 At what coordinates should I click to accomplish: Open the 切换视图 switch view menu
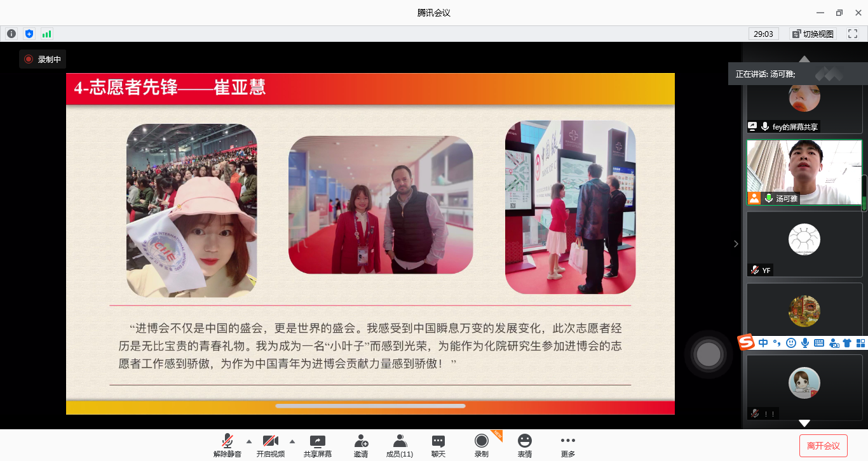(x=813, y=34)
